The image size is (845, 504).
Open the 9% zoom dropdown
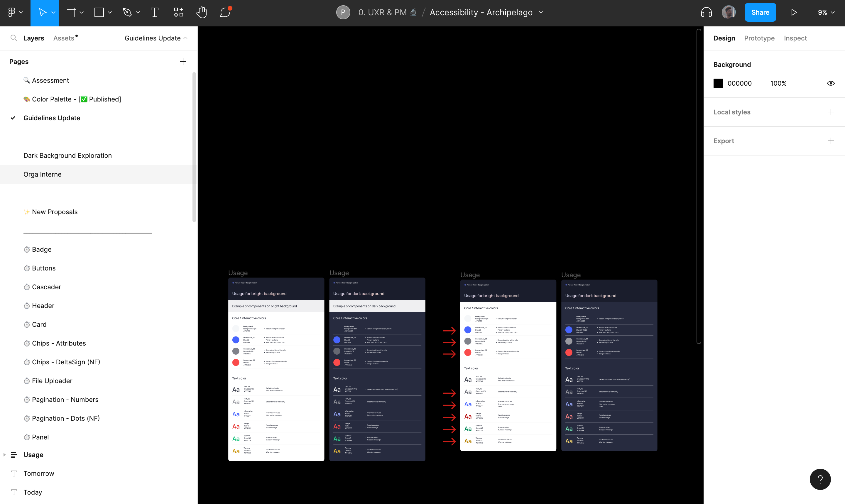point(826,13)
